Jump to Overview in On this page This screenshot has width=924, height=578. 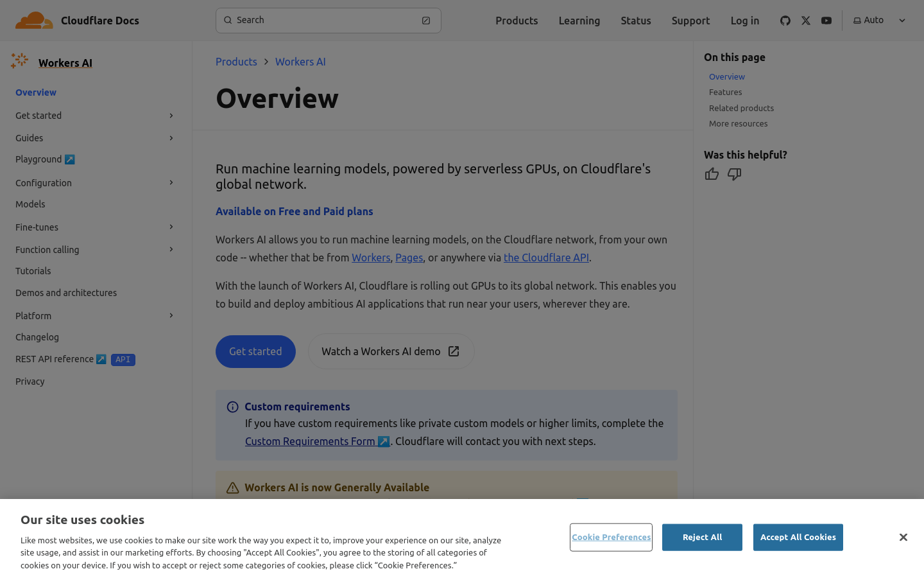click(x=727, y=76)
